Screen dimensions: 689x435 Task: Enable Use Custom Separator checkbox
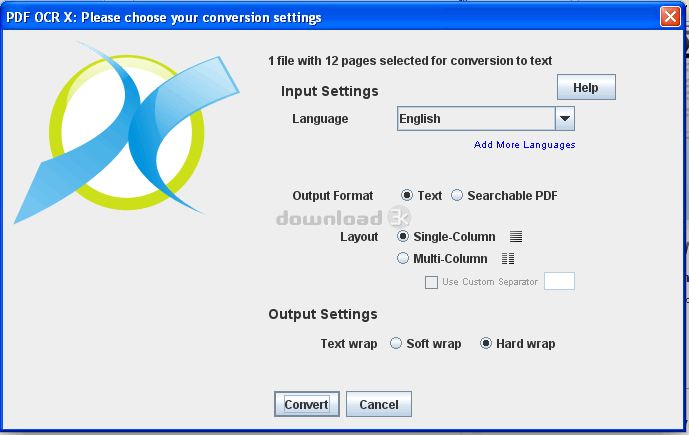432,282
